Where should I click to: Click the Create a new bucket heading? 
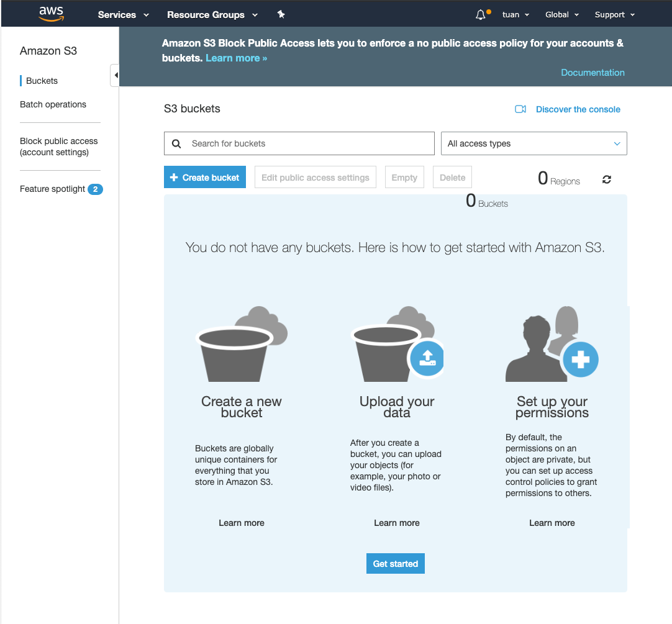click(x=241, y=407)
